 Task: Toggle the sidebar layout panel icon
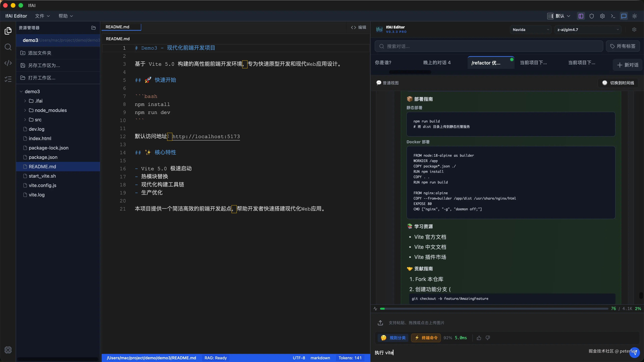tap(581, 16)
